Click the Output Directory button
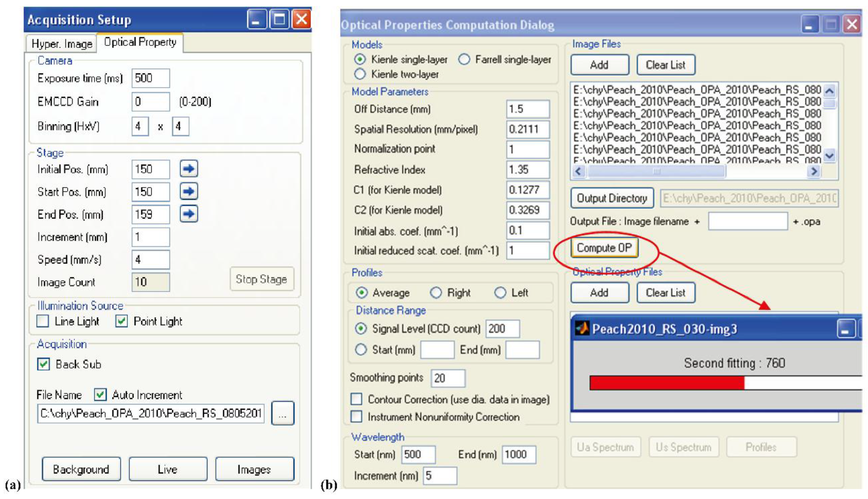 [x=612, y=198]
